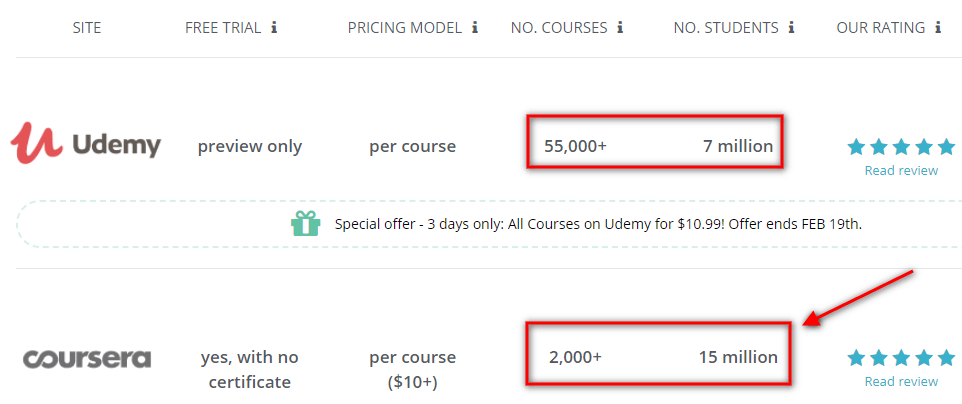Click Udemy's five-star rating
Viewport: 962px width, 404px height.
tap(901, 147)
